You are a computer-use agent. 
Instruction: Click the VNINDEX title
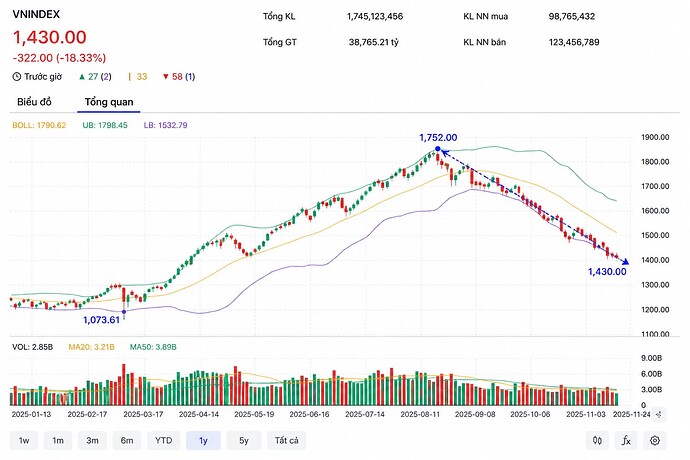pos(36,14)
